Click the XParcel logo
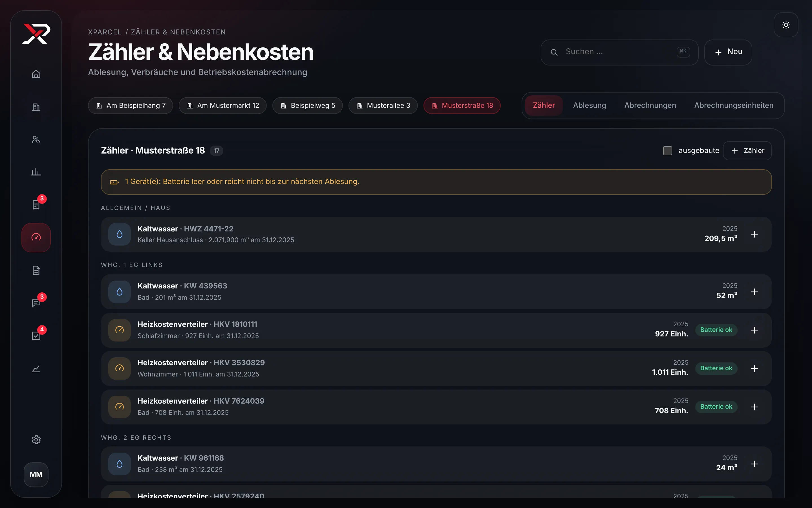812x508 pixels. [x=36, y=34]
